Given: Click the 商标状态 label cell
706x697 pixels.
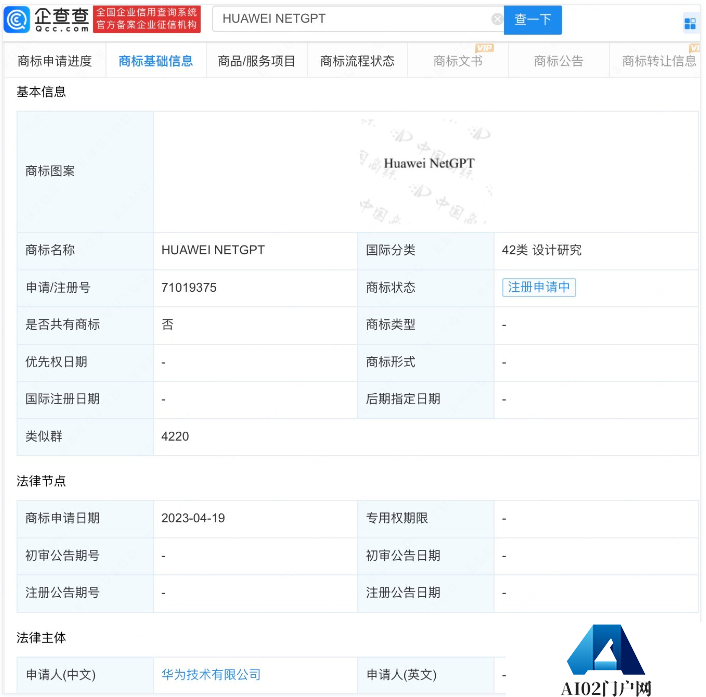Looking at the screenshot, I should [425, 288].
